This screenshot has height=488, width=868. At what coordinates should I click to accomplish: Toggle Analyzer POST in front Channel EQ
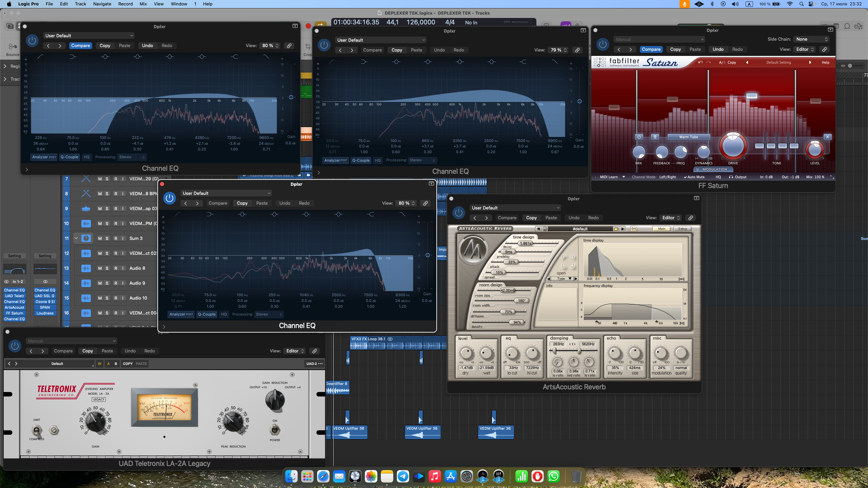pos(181,314)
